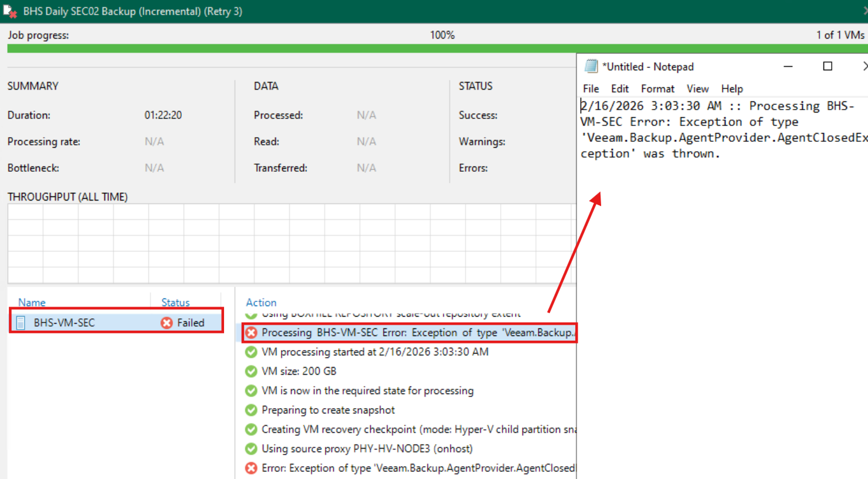The width and height of the screenshot is (868, 479).
Task: Click the '1 of 1 VMs' label
Action: point(840,35)
